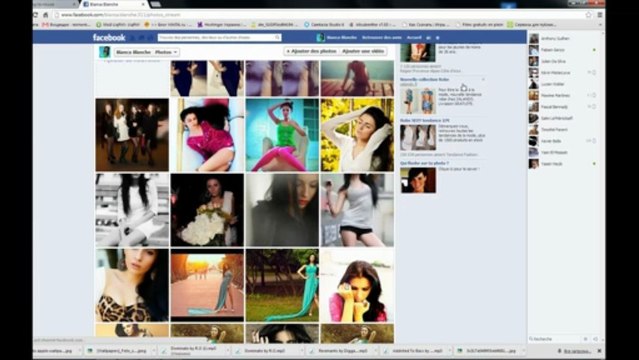Bookmark page with the star icon
The width and height of the screenshot is (639, 360).
(x=588, y=15)
